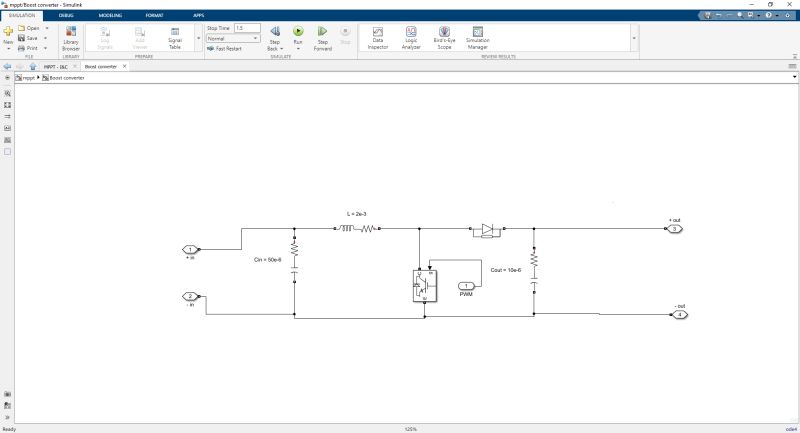This screenshot has height=433, width=800.
Task: Print the diagram using Print icon
Action: coord(21,48)
